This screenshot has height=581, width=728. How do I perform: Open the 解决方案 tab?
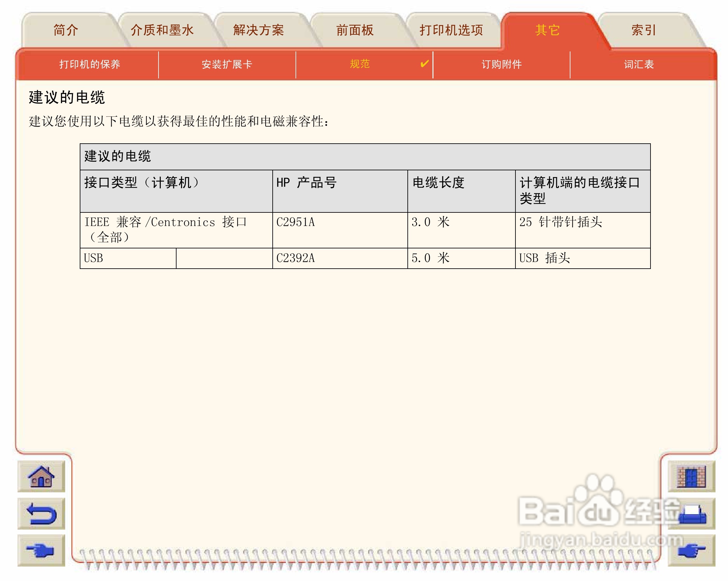pos(258,30)
